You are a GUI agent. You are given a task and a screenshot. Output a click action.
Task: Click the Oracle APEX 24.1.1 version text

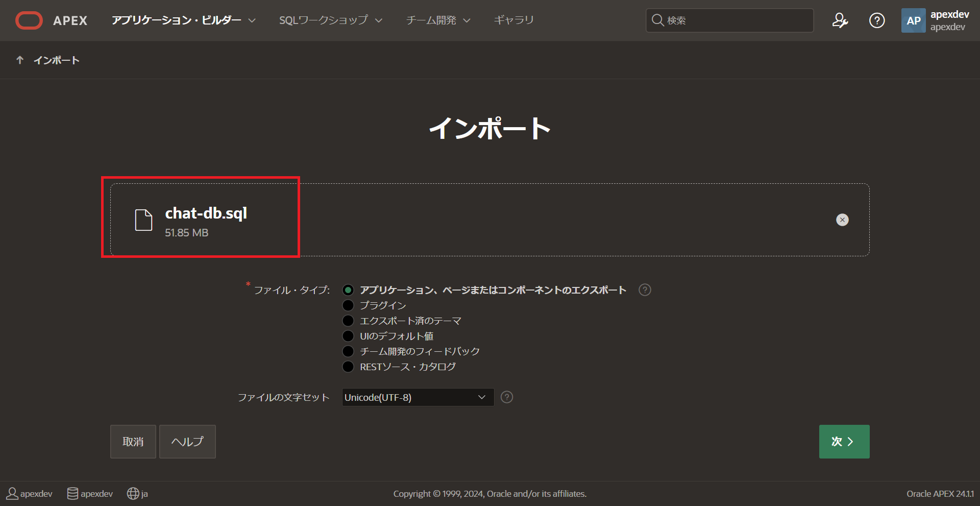click(940, 494)
